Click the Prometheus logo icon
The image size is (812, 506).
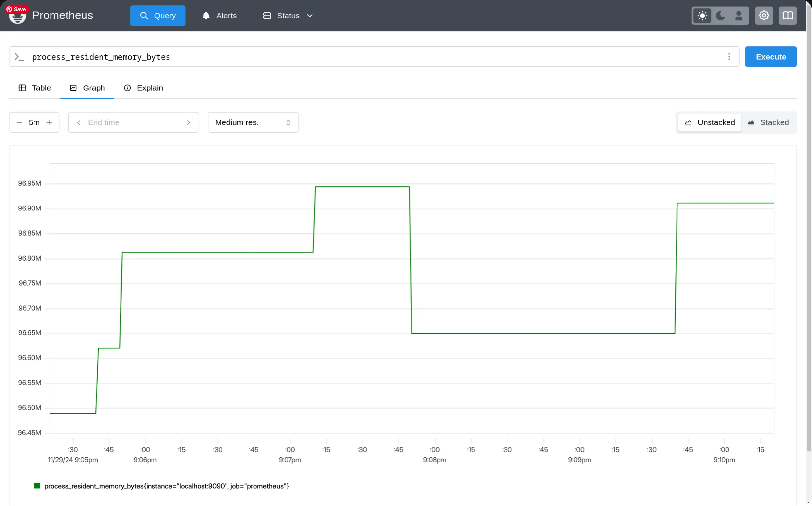[18, 17]
